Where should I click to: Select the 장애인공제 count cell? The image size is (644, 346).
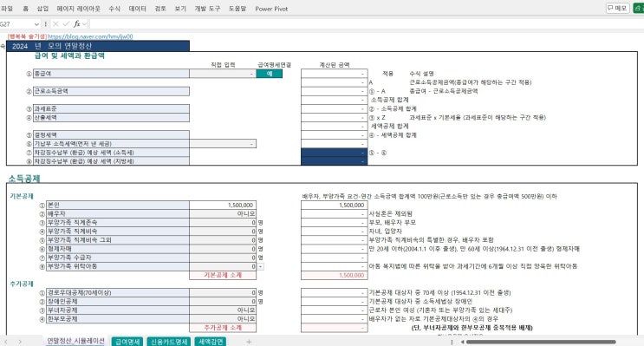coord(223,302)
